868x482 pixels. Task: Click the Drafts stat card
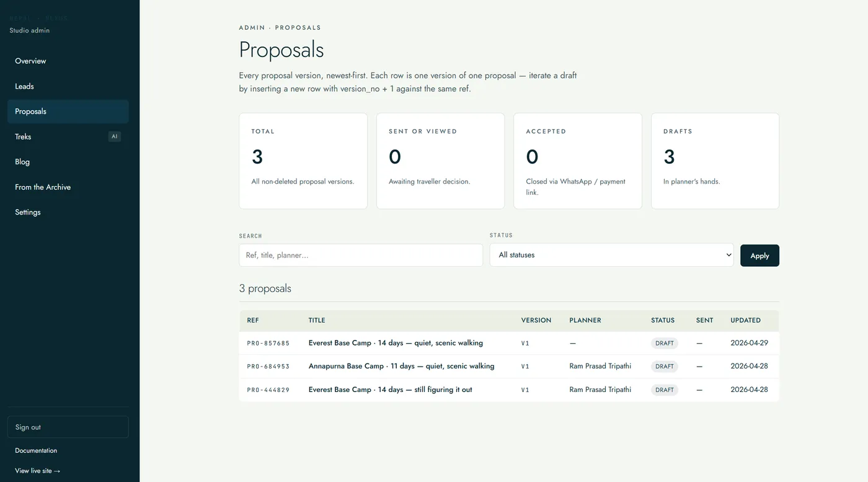[715, 161]
